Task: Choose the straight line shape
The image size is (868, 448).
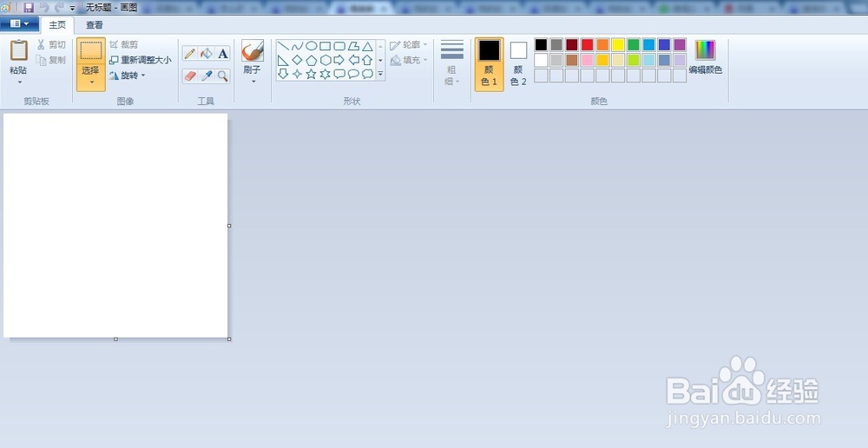Action: pos(284,46)
